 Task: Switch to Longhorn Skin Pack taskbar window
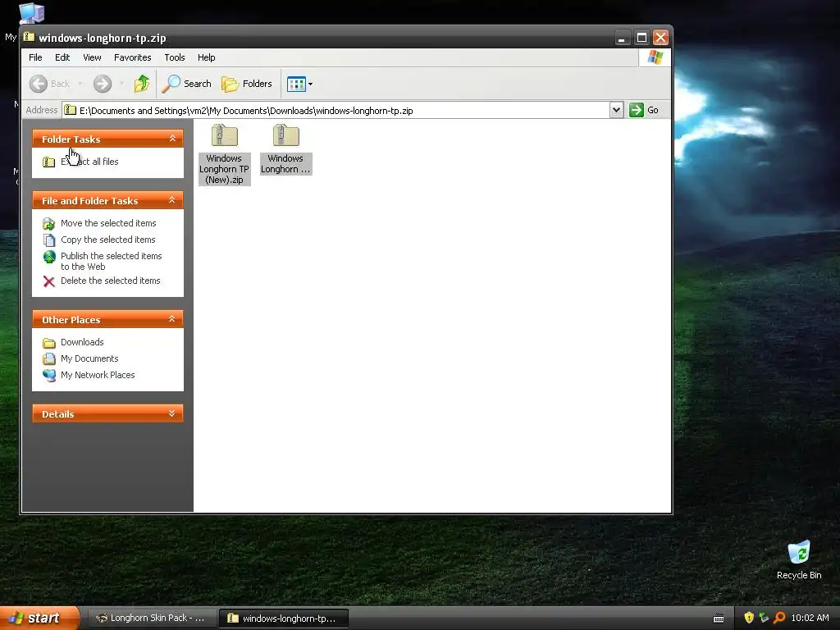[152, 618]
